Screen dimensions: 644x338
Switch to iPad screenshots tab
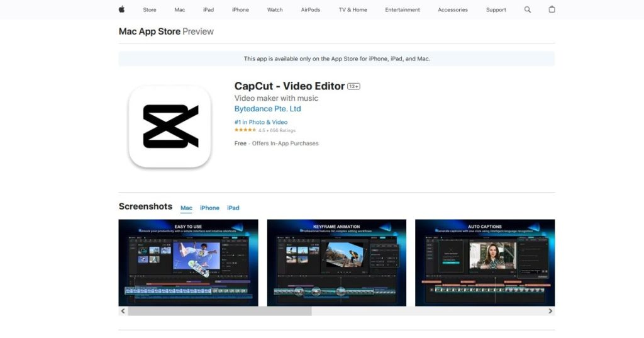(x=233, y=208)
